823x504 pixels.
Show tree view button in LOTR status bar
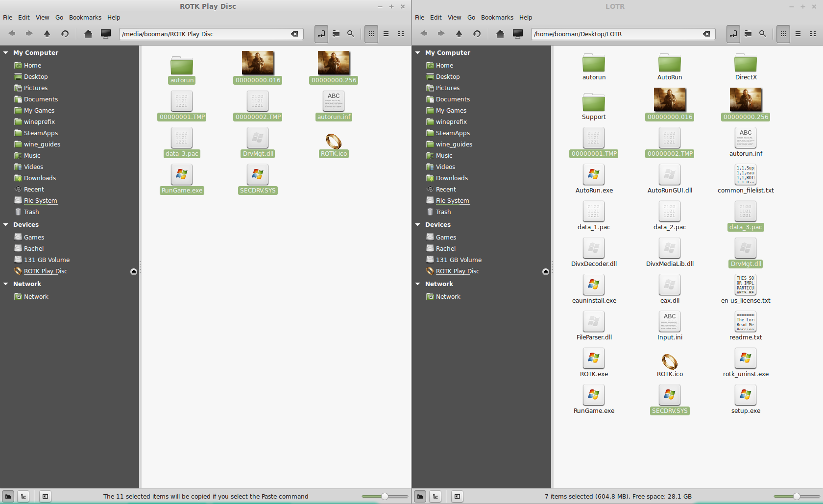tap(435, 496)
